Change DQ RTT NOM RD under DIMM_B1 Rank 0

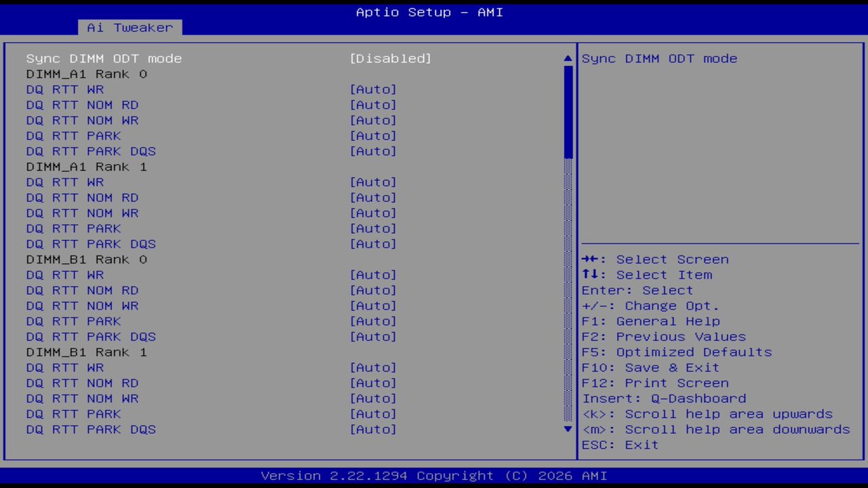click(x=82, y=290)
